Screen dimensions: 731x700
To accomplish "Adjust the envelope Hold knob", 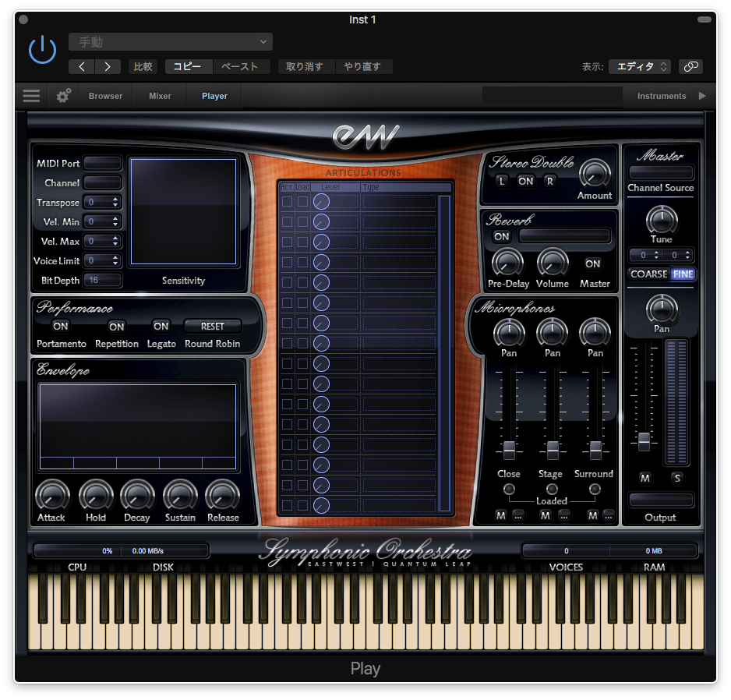I will tap(96, 496).
